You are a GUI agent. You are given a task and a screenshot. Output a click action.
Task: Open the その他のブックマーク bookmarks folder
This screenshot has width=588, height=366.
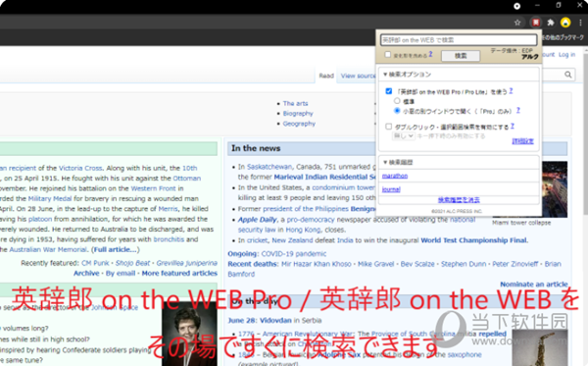563,37
